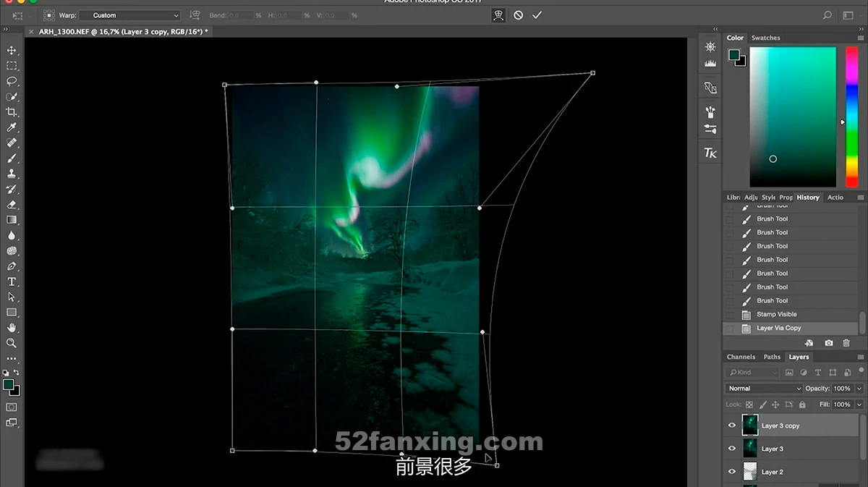Open the Edit Toolbar three-dots icon
This screenshot has width=868, height=487.
coord(12,358)
